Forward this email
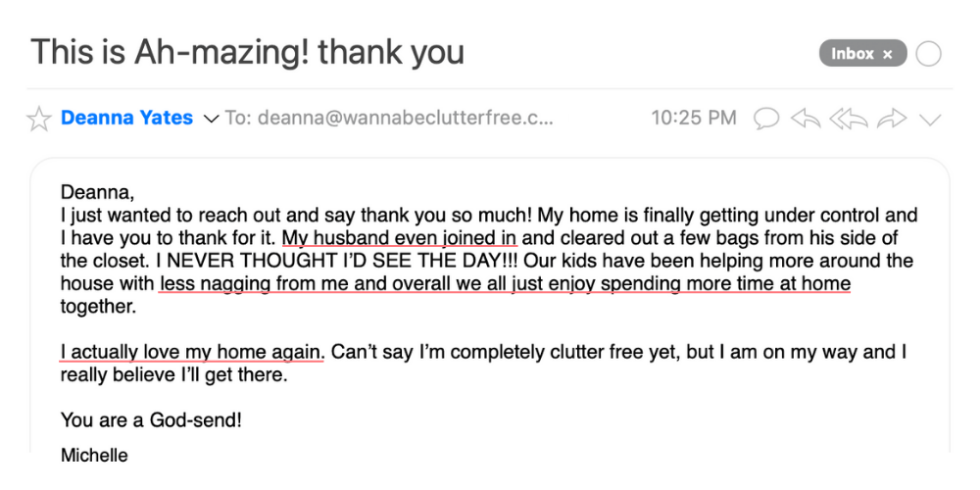Screen dimensions: 980x490 click(892, 120)
